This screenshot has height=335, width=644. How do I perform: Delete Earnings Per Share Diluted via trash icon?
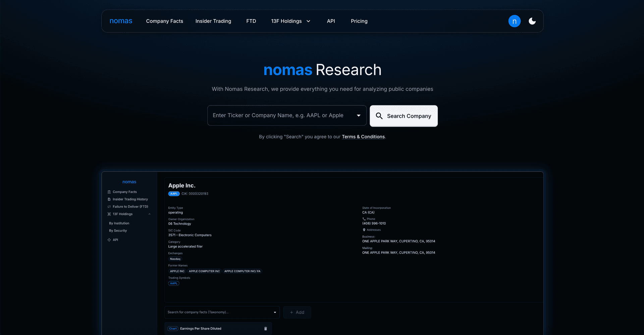point(265,328)
